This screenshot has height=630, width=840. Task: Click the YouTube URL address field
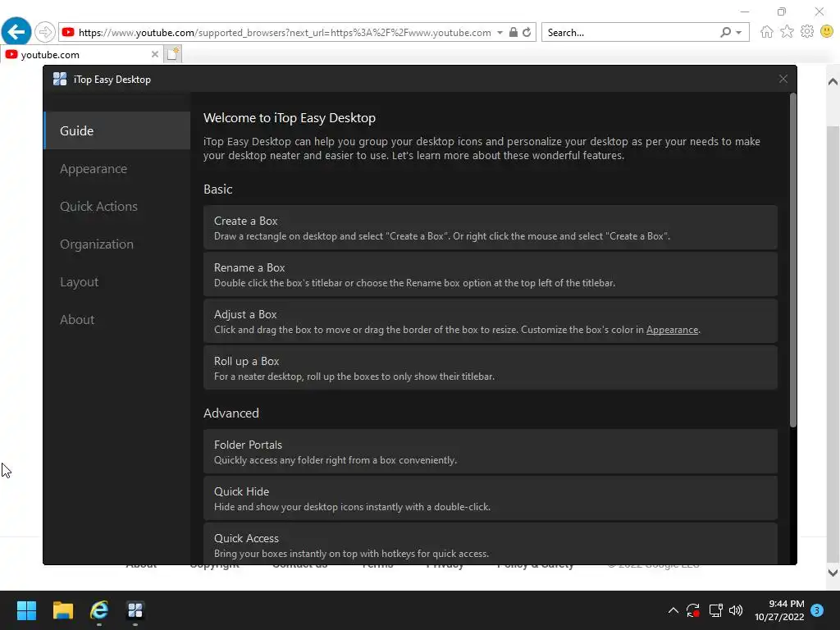click(x=285, y=33)
